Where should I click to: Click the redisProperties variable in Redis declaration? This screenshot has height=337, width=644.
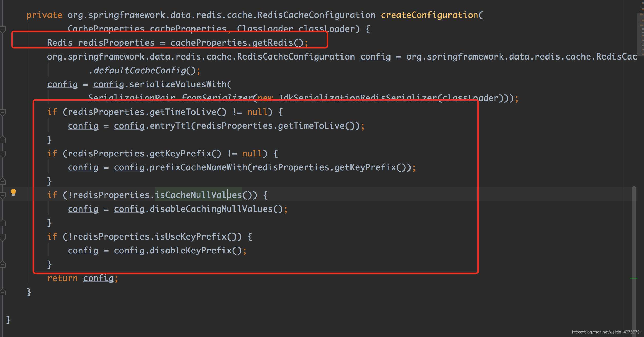tap(116, 43)
